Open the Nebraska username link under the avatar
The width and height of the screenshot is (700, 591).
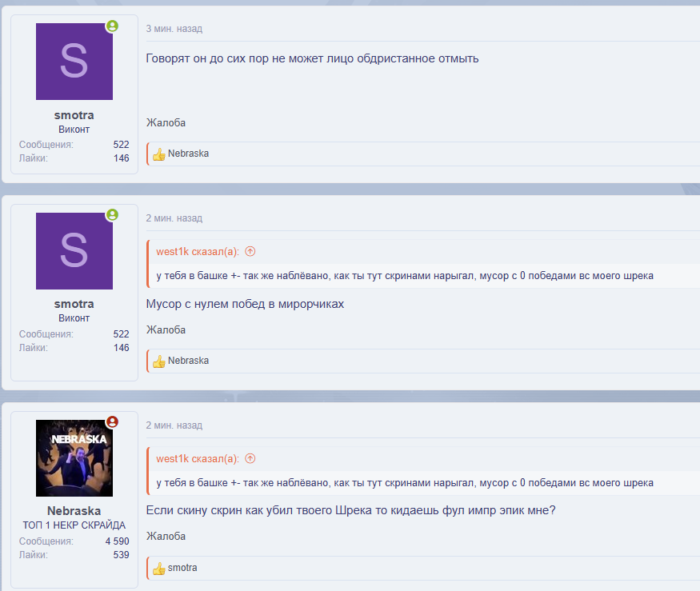tap(74, 511)
